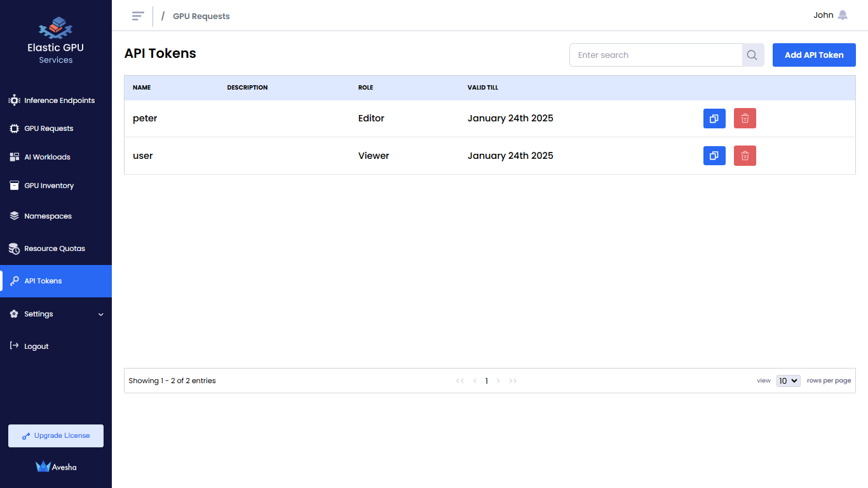Click the GPU Inventory box icon
Image resolution: width=868 pixels, height=488 pixels.
pyautogui.click(x=14, y=186)
